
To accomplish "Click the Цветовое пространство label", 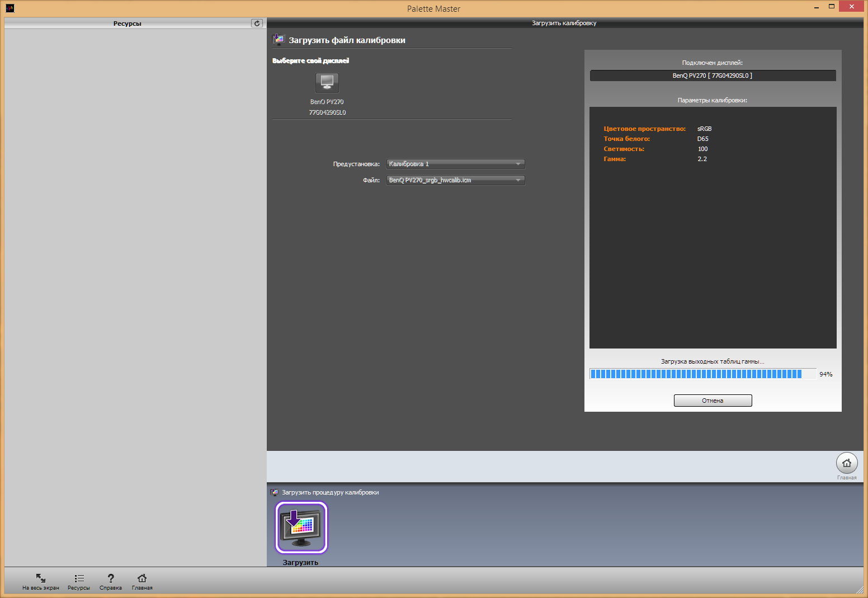I will coord(644,129).
